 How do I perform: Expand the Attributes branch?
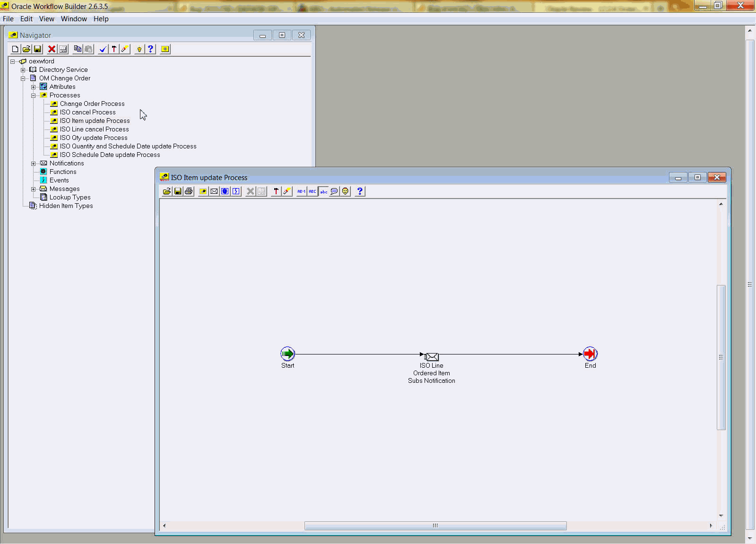point(33,87)
